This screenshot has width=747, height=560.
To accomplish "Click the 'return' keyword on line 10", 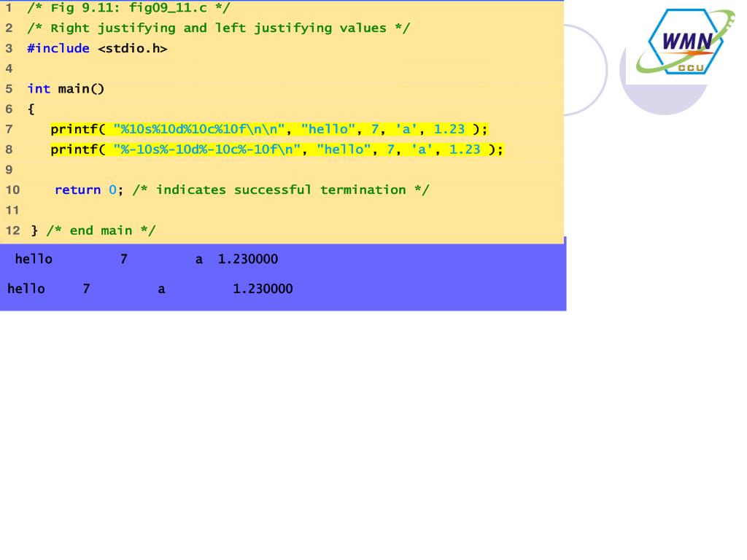I will point(77,190).
